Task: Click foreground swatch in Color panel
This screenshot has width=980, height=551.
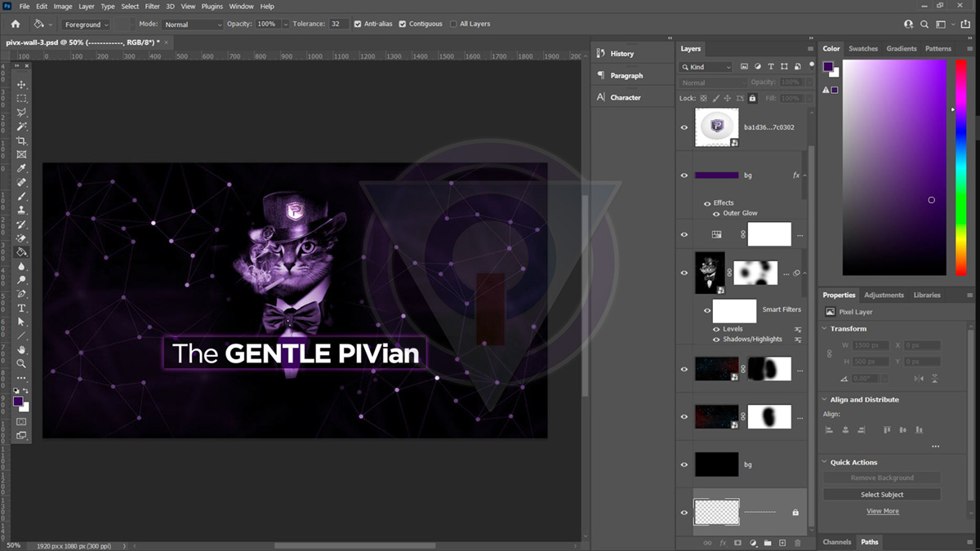Action: click(x=828, y=67)
